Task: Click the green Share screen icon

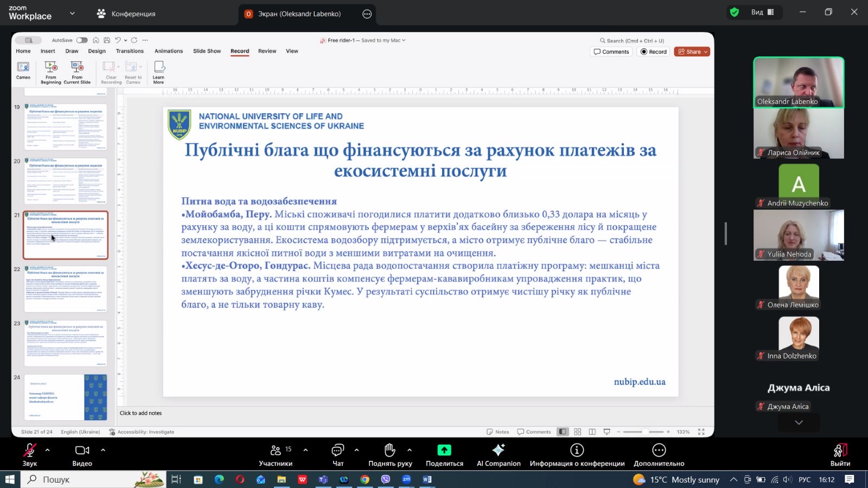Action: [x=444, y=451]
